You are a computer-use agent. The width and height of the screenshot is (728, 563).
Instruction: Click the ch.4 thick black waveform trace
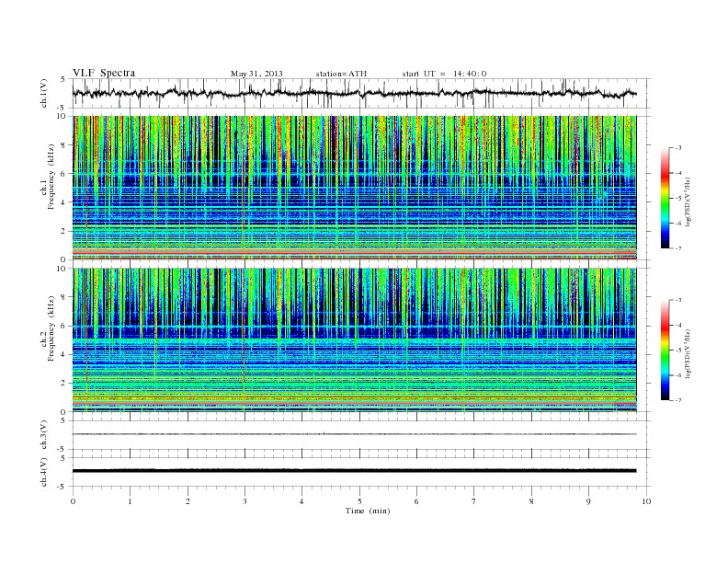click(355, 471)
